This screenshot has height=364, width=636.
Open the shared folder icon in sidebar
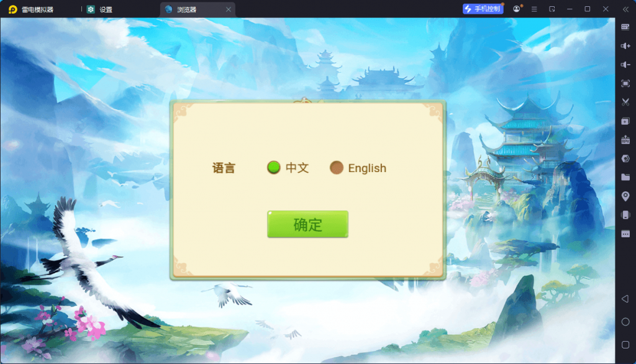(x=625, y=177)
